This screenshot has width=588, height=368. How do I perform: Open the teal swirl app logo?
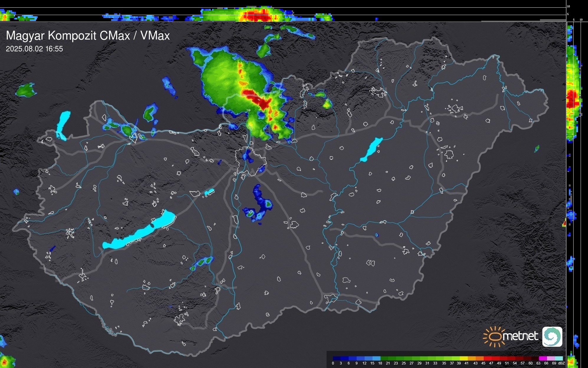coord(552,336)
